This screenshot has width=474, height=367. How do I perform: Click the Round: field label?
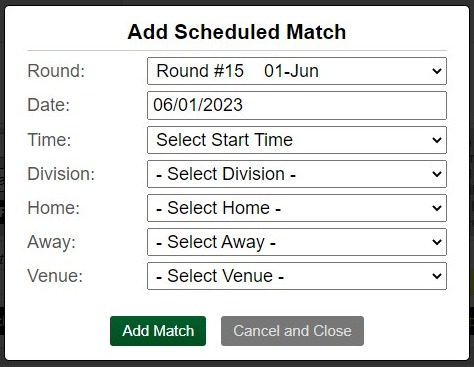[x=56, y=71]
